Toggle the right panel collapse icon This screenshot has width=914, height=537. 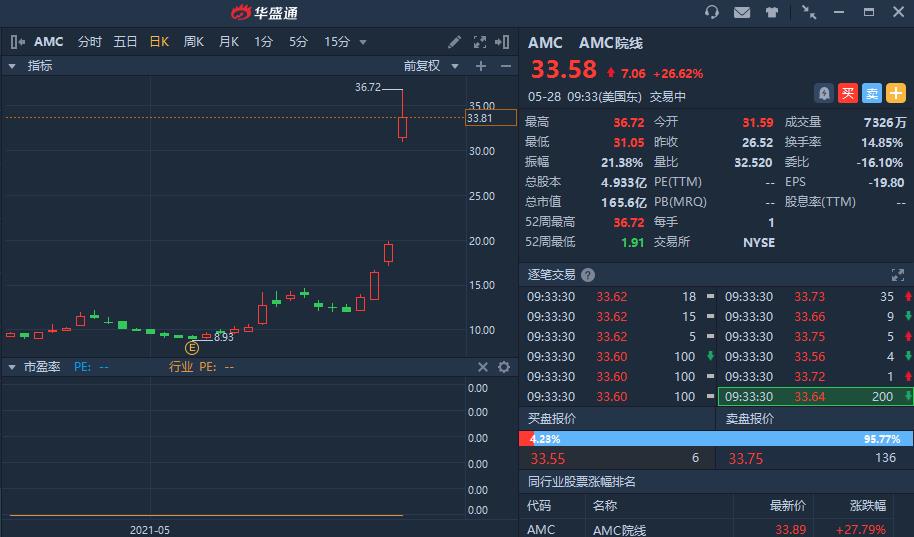coord(502,42)
